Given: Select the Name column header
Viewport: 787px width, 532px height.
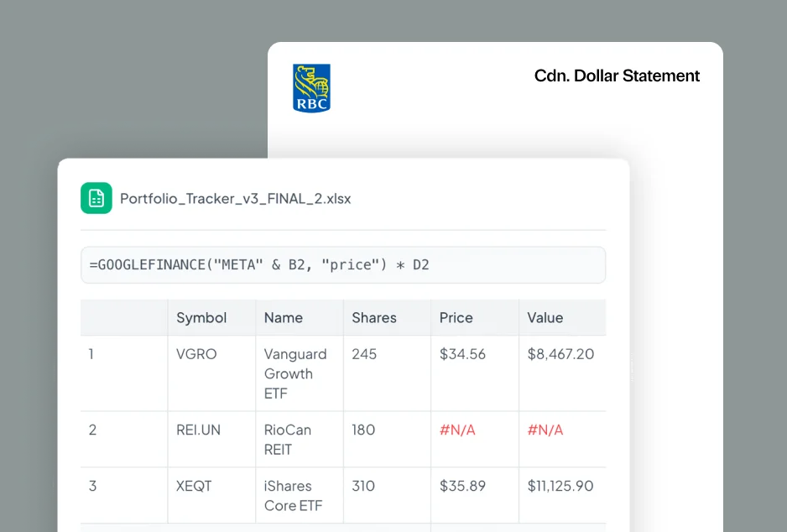Looking at the screenshot, I should coord(284,318).
